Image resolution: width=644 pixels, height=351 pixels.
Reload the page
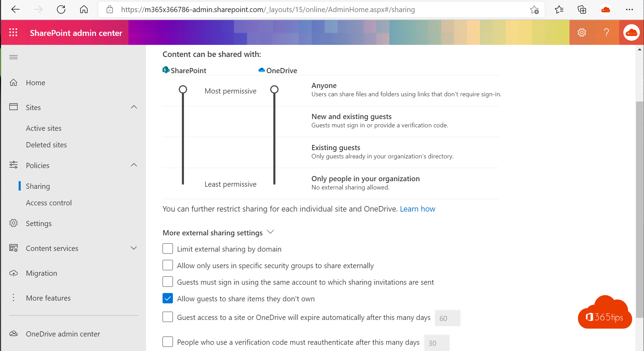tap(61, 10)
